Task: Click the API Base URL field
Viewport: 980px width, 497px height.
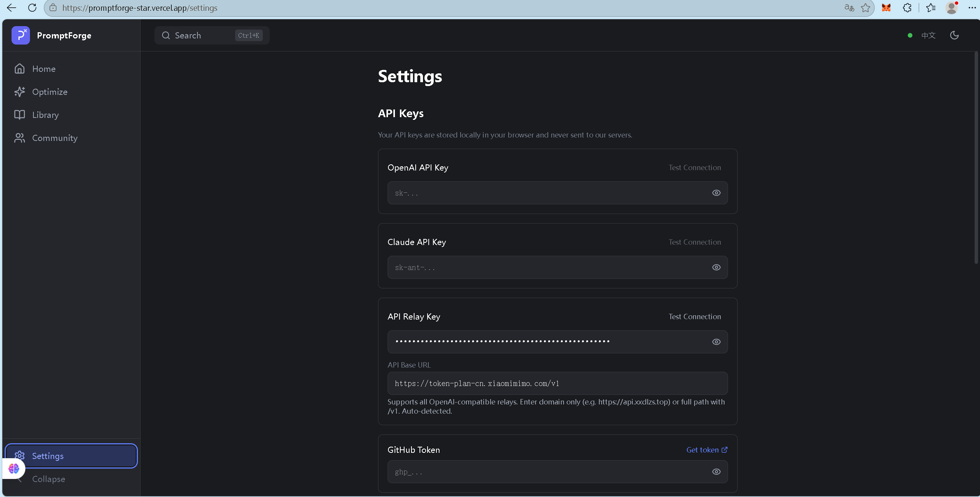Action: coord(557,383)
